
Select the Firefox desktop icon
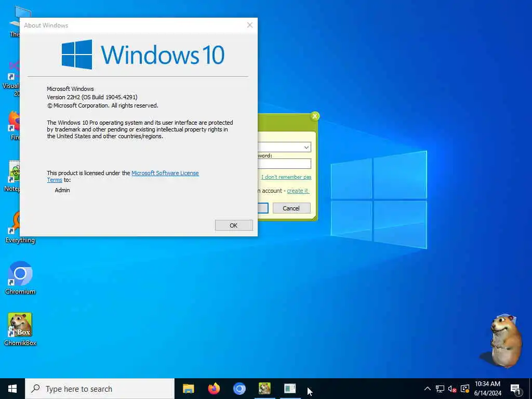pos(14,125)
